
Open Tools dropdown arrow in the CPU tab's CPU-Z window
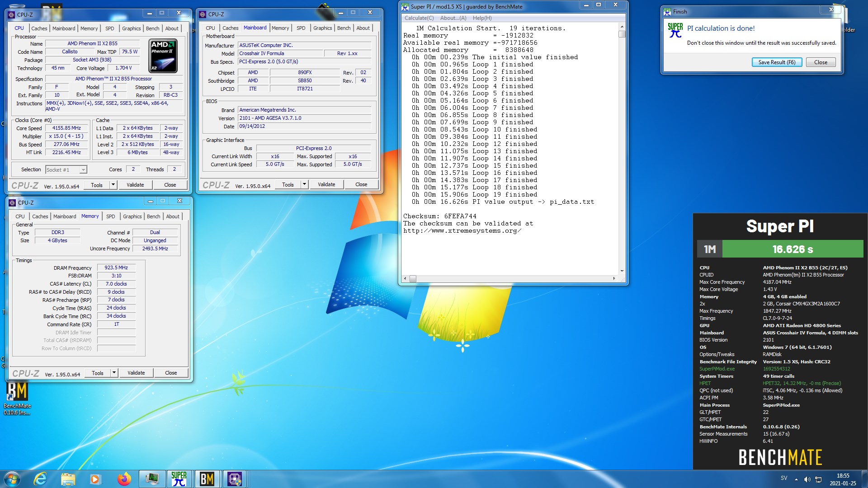click(113, 184)
